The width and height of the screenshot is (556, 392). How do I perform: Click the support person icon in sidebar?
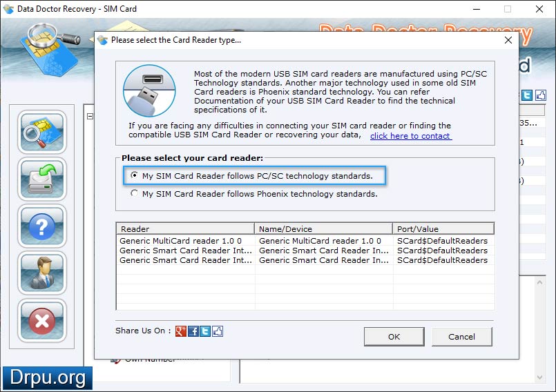click(x=42, y=273)
